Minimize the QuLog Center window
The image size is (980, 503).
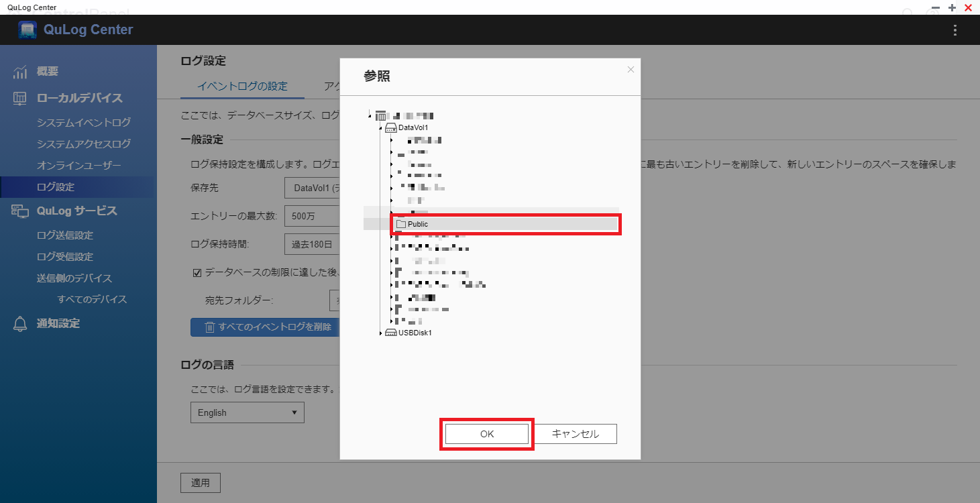pos(936,7)
